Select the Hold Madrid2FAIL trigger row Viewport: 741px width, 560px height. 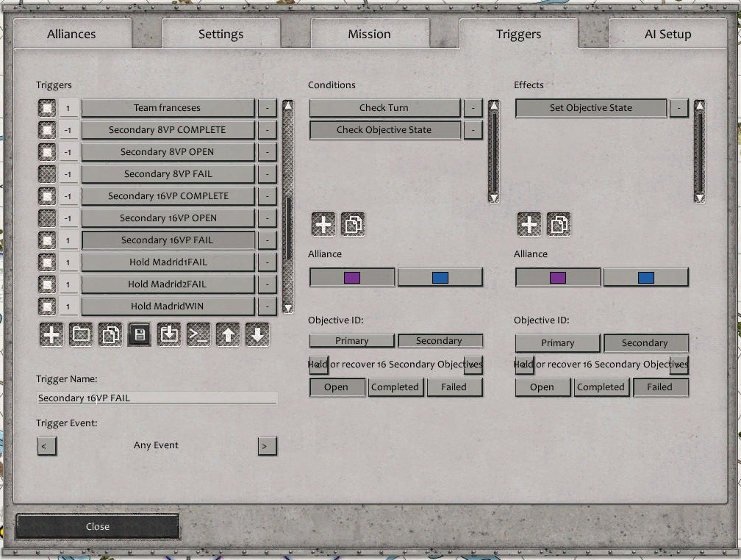[168, 284]
